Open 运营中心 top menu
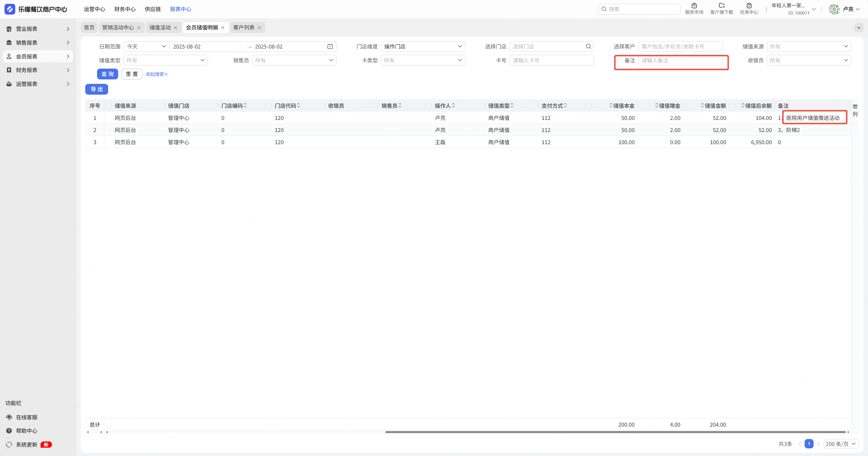Image resolution: width=868 pixels, height=456 pixels. (95, 9)
